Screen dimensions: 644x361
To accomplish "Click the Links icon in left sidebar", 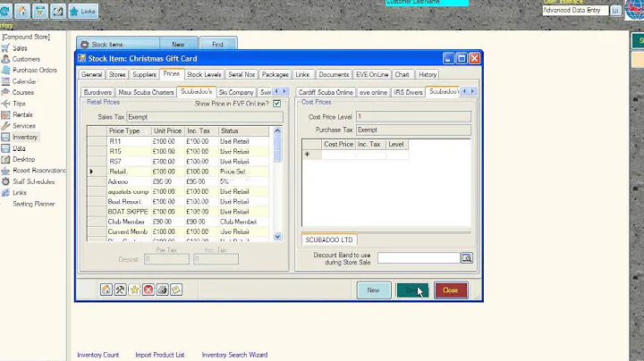I will [x=5, y=192].
